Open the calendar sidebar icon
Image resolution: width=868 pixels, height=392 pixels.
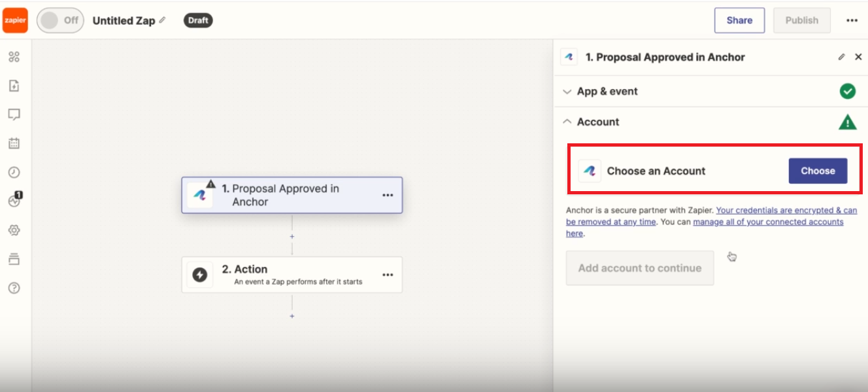[14, 143]
